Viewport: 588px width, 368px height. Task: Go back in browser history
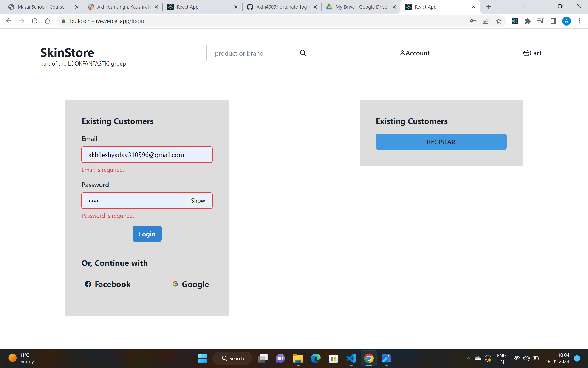click(9, 21)
